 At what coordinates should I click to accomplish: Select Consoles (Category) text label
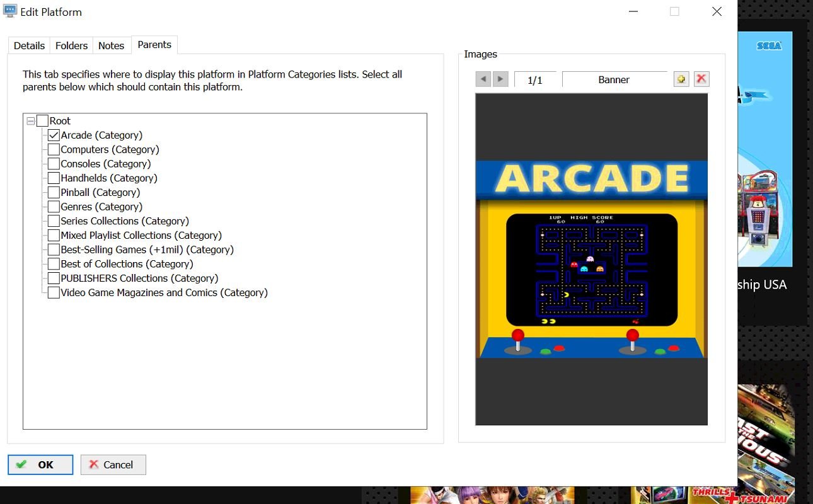click(106, 164)
